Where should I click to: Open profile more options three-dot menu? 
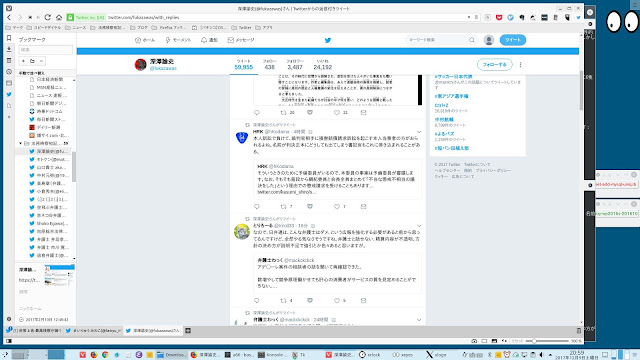pyautogui.click(x=520, y=64)
